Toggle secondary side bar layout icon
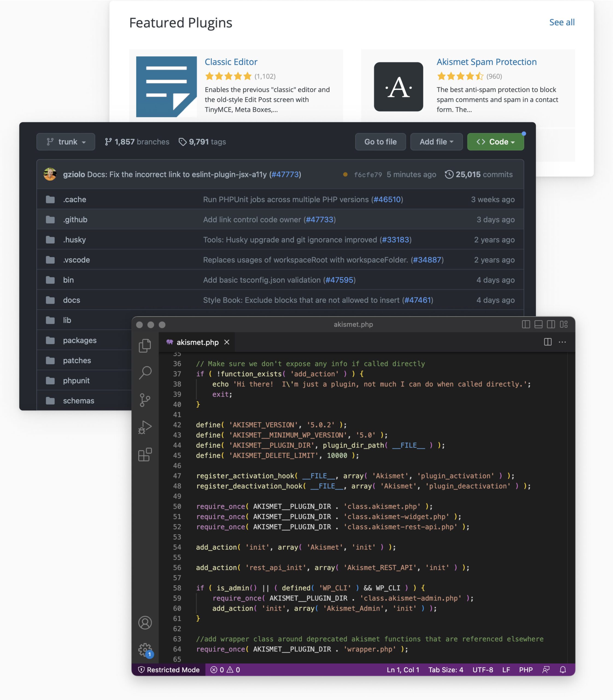613x700 pixels. 551,324
